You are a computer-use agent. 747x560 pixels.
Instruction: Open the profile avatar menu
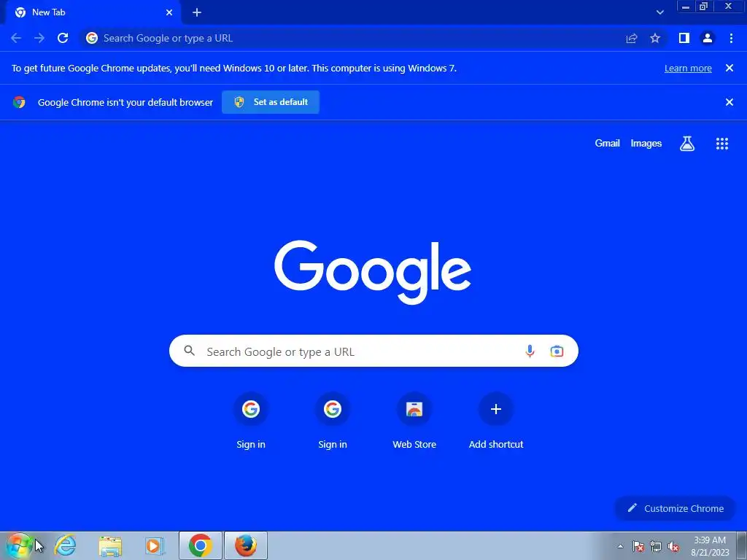click(708, 38)
